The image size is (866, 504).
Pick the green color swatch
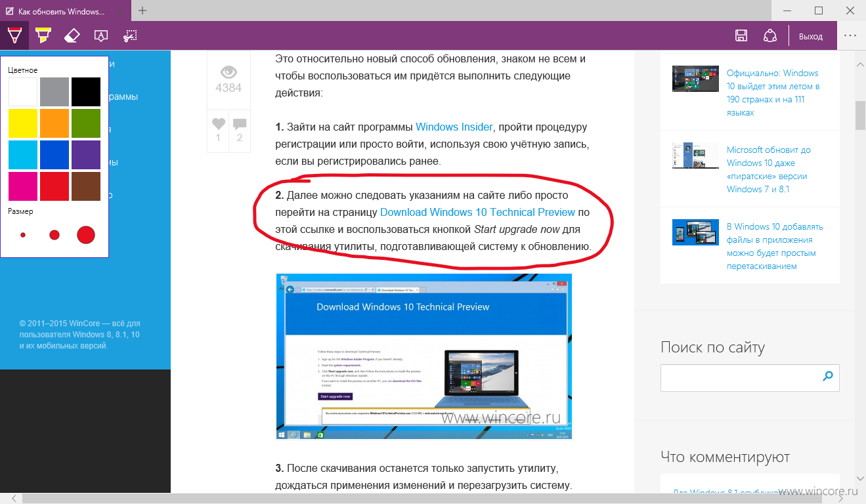coord(86,123)
